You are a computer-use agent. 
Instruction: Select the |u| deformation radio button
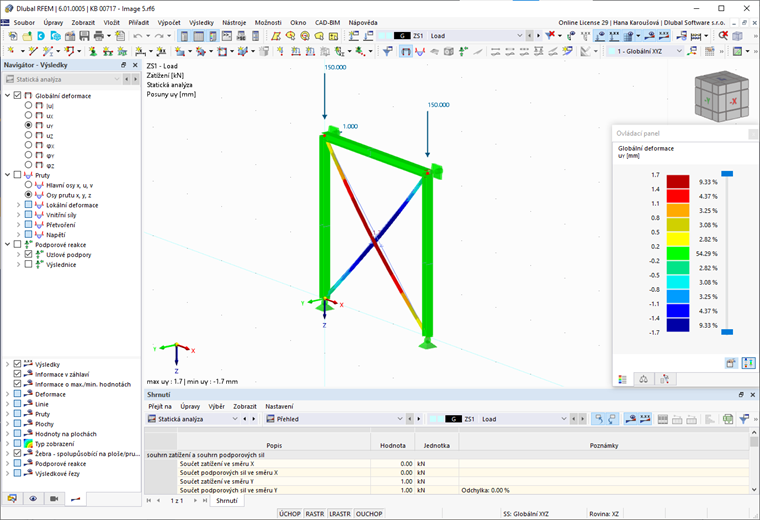click(28, 105)
